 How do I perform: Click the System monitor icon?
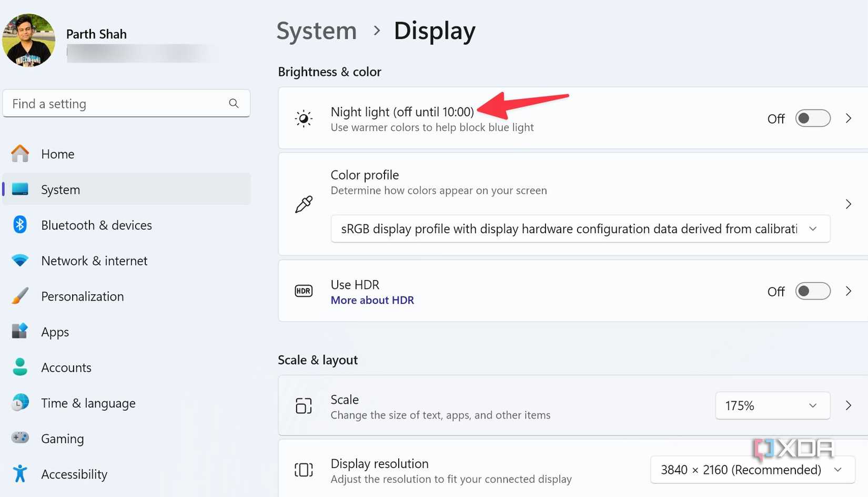(x=20, y=189)
